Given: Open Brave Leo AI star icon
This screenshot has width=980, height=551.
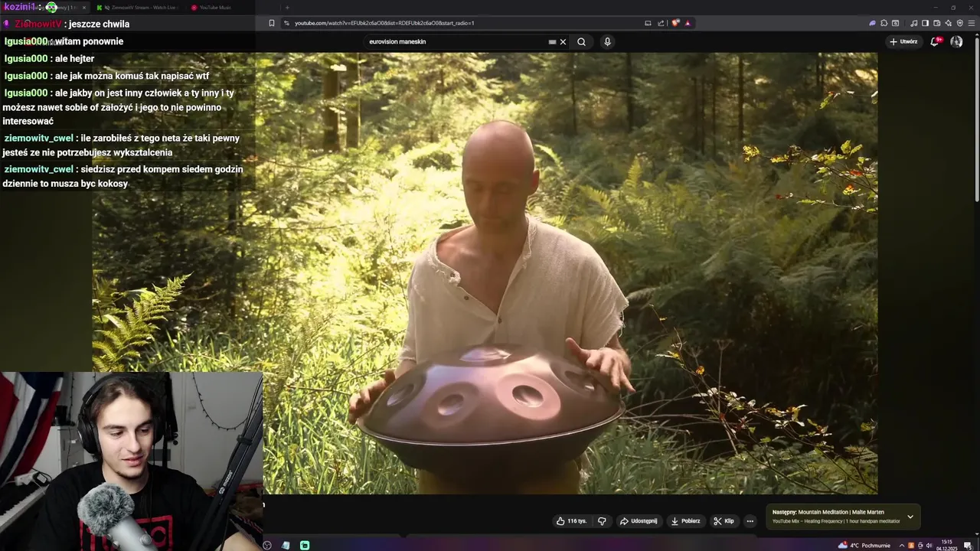Looking at the screenshot, I should click(x=949, y=23).
